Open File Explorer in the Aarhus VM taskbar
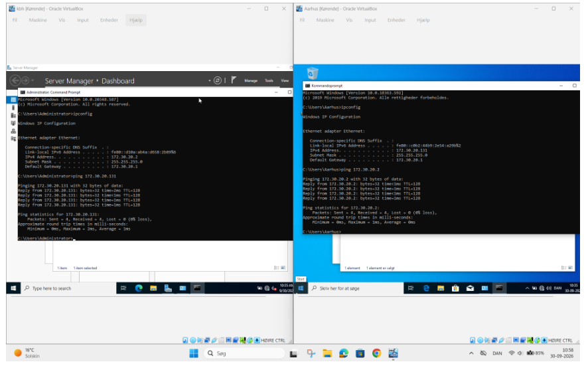This screenshot has width=588, height=366. [441, 288]
